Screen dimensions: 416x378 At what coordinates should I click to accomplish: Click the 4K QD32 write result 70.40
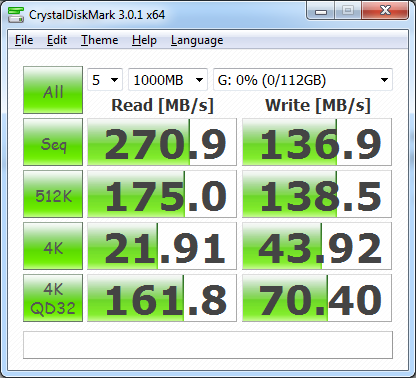click(317, 298)
